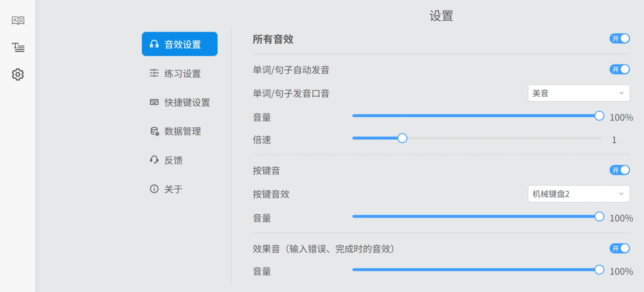Viewport: 644px width, 292px height.
Task: Click the 按键音效 label
Action: click(271, 194)
